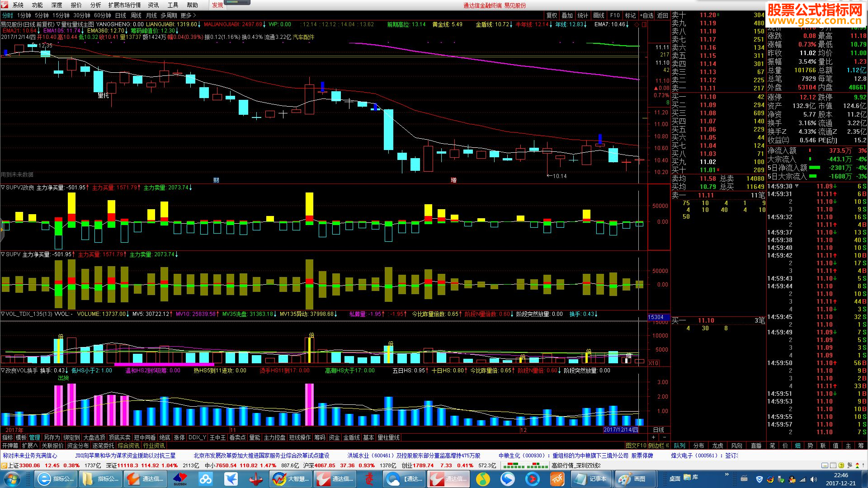Click the +自选 button
Image resolution: width=868 pixels, height=488 pixels.
click(646, 15)
